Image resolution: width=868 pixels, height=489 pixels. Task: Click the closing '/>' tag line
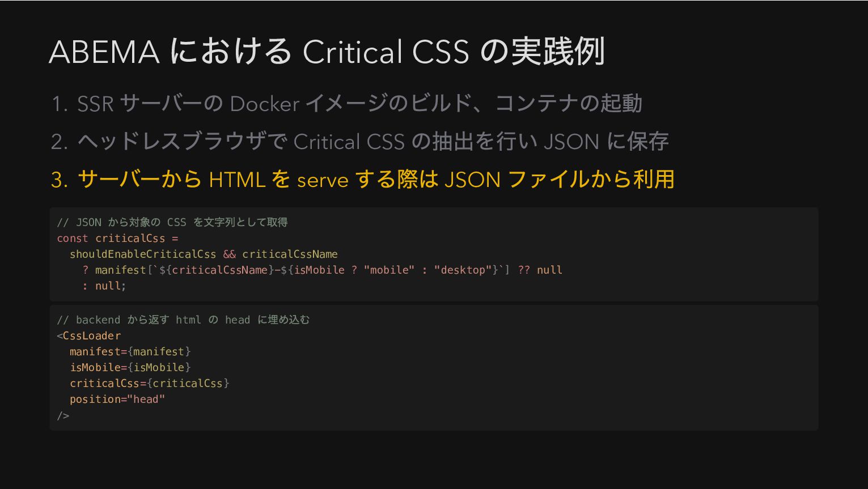tap(63, 415)
